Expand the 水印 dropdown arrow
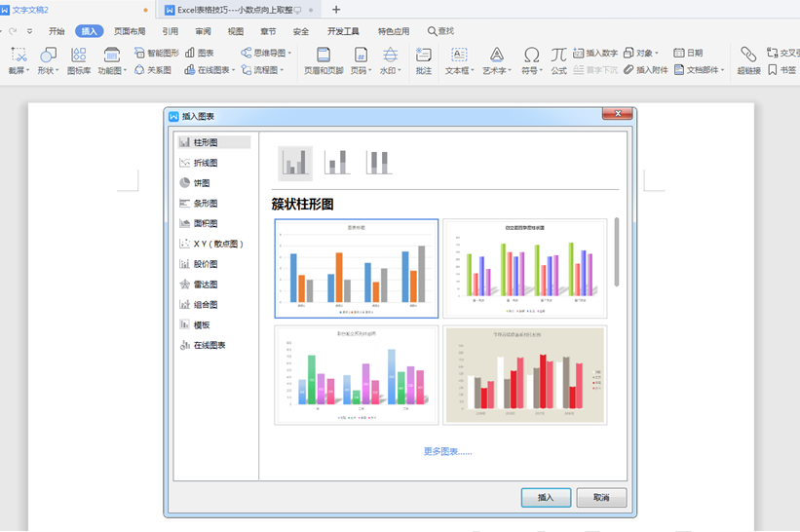This screenshot has width=800, height=532. tap(399, 70)
